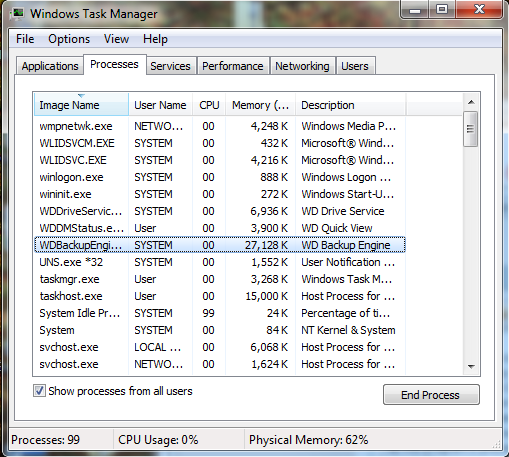509x457 pixels.
Task: Click the WD Quick View description
Action: point(337,228)
